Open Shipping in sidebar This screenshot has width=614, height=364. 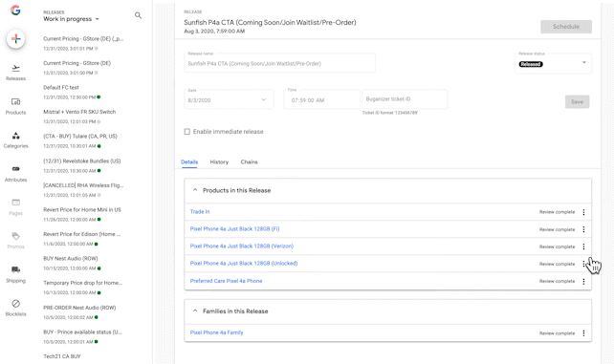coord(15,274)
